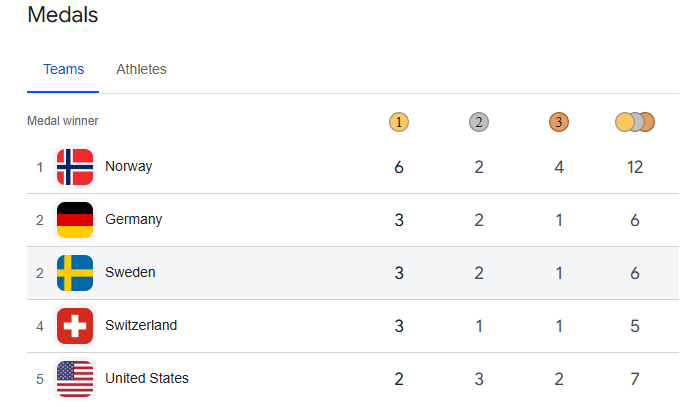Click the bronze medal column icon
The width and height of the screenshot is (688, 407).
tap(558, 122)
